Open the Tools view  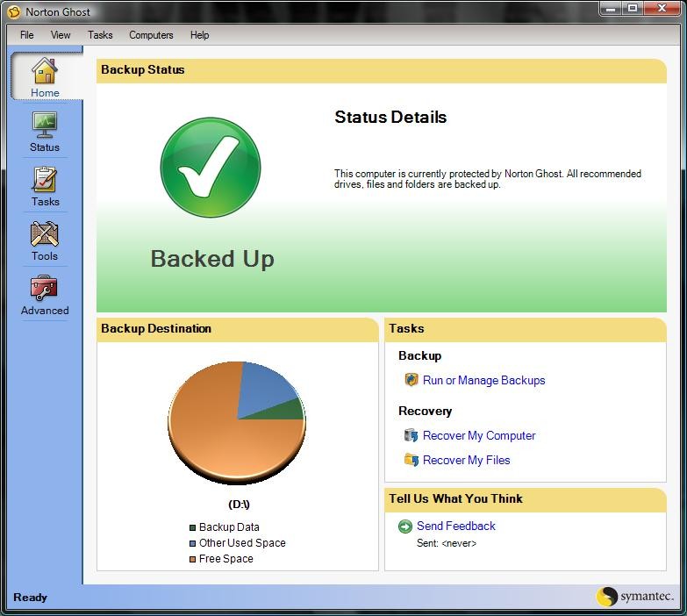point(45,241)
